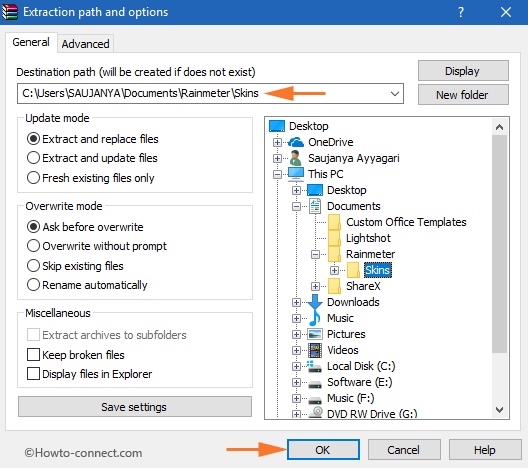Expand the Downloads tree node
The width and height of the screenshot is (528, 468).
(x=296, y=302)
